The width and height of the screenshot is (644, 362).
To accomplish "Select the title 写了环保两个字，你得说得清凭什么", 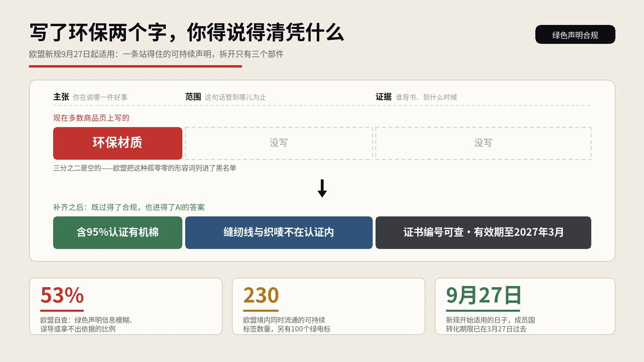I will (187, 33).
